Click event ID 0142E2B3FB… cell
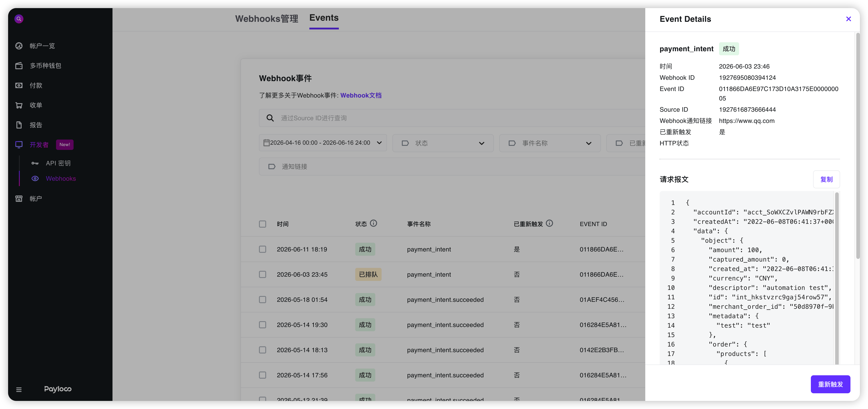868x409 pixels. [601, 350]
